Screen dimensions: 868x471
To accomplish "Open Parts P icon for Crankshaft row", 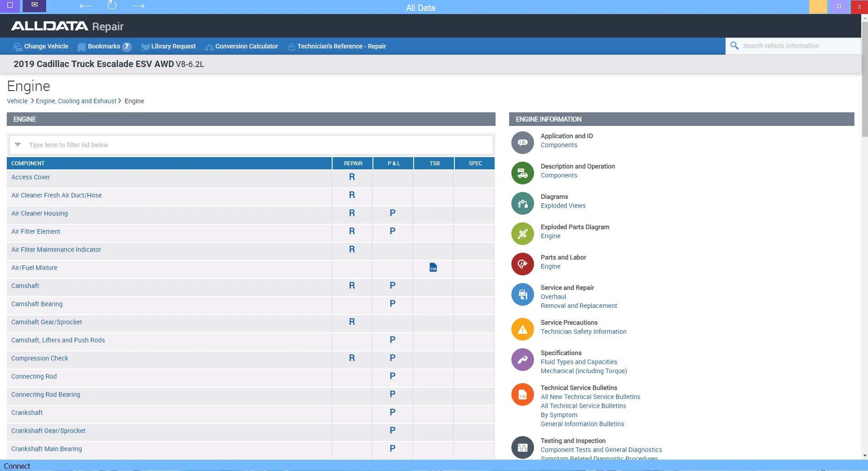I will [x=392, y=413].
